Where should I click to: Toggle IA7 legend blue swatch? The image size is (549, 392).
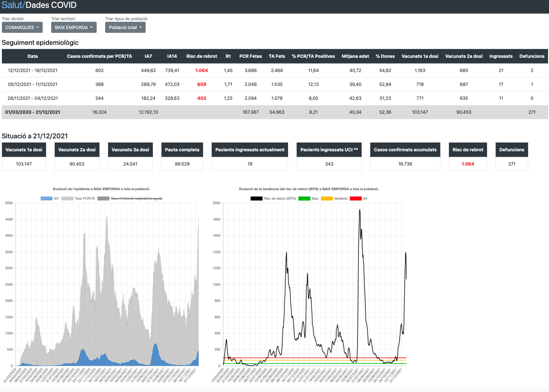tap(46, 198)
